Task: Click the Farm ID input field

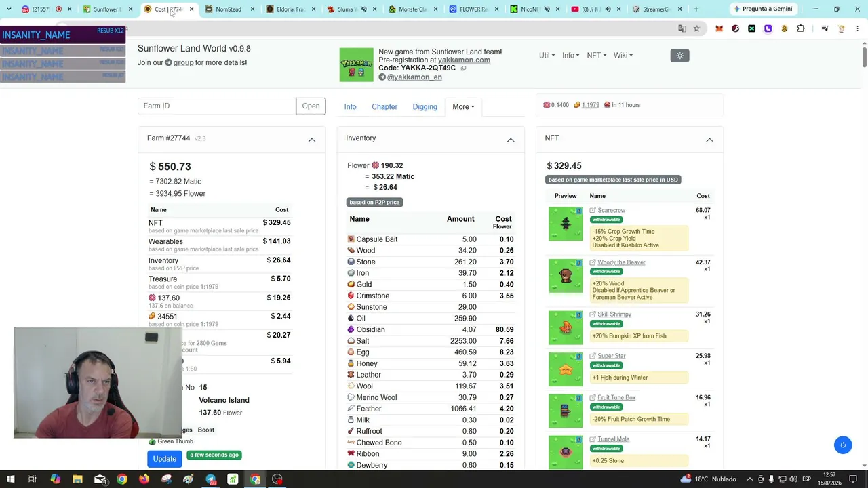Action: [217, 106]
